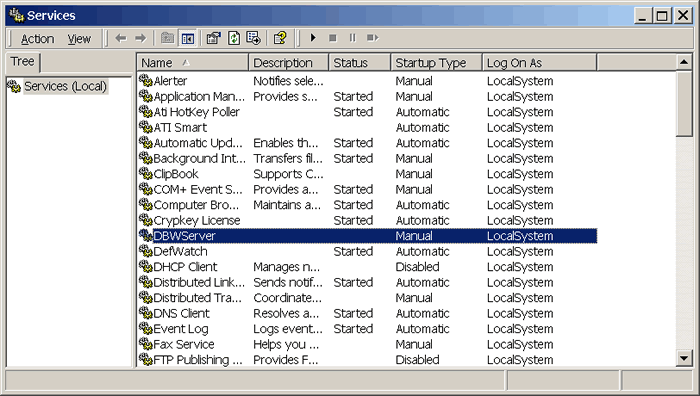Screen dimensions: 700x396
Task: Select the DNS Client service name
Action: coord(181,313)
